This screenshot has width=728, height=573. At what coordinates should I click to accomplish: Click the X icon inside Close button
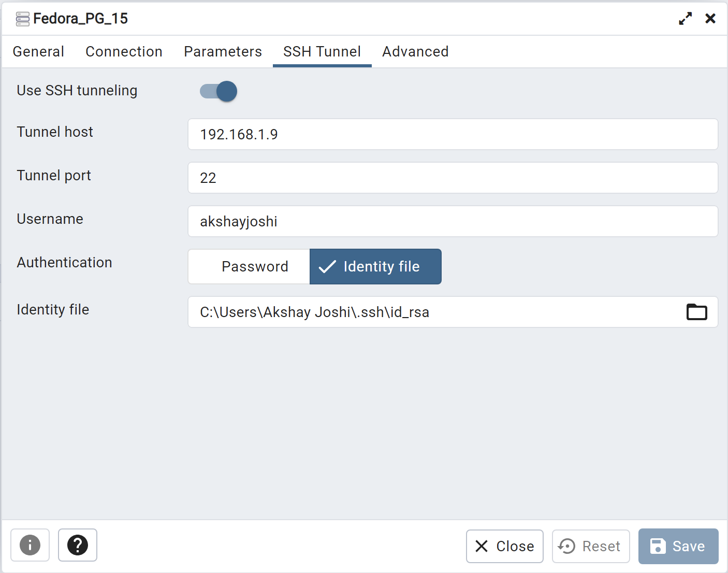pyautogui.click(x=482, y=546)
